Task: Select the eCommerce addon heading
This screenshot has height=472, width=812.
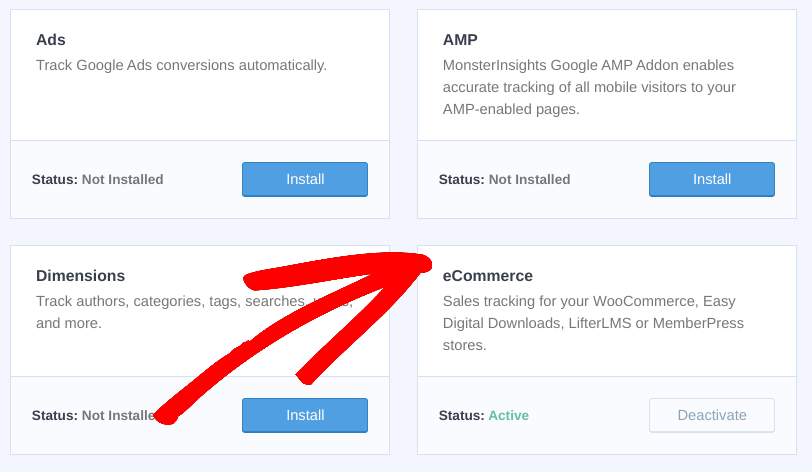Action: [x=488, y=276]
